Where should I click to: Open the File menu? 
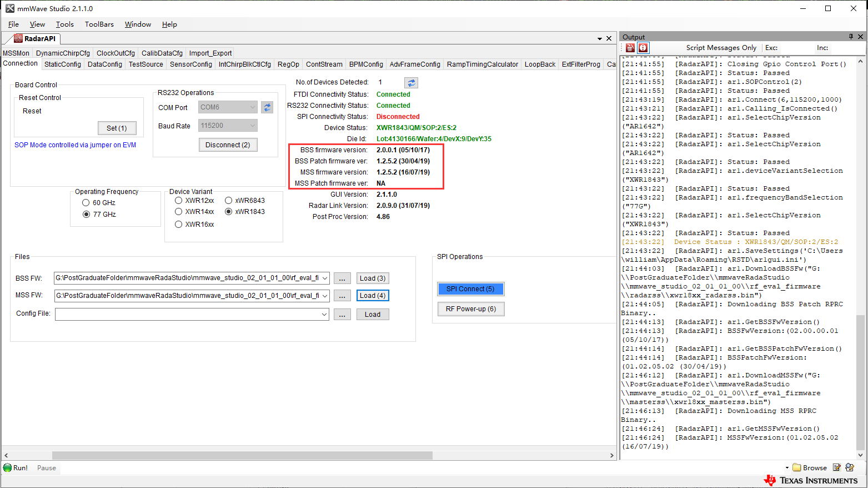click(14, 24)
